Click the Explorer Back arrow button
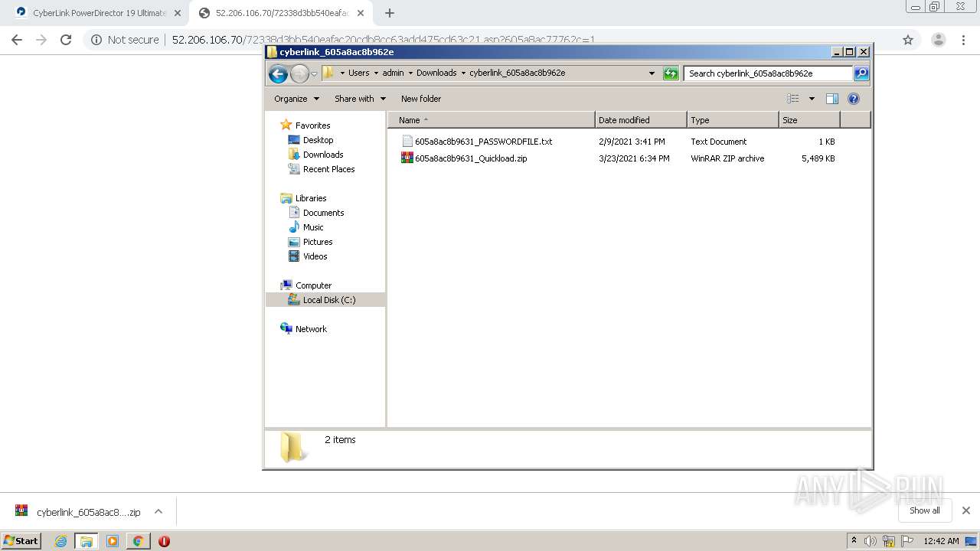The width and height of the screenshot is (980, 551). 278,73
